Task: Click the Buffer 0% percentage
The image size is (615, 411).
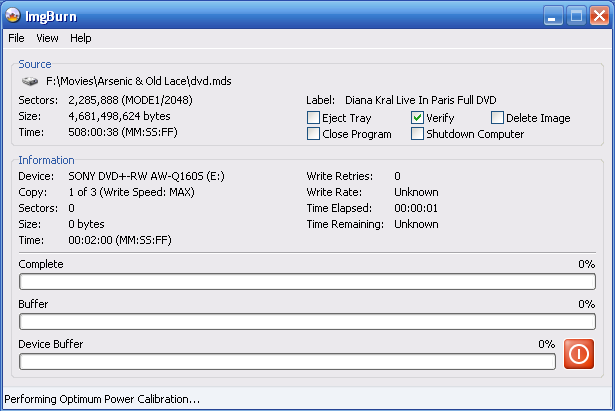Action: 587,304
